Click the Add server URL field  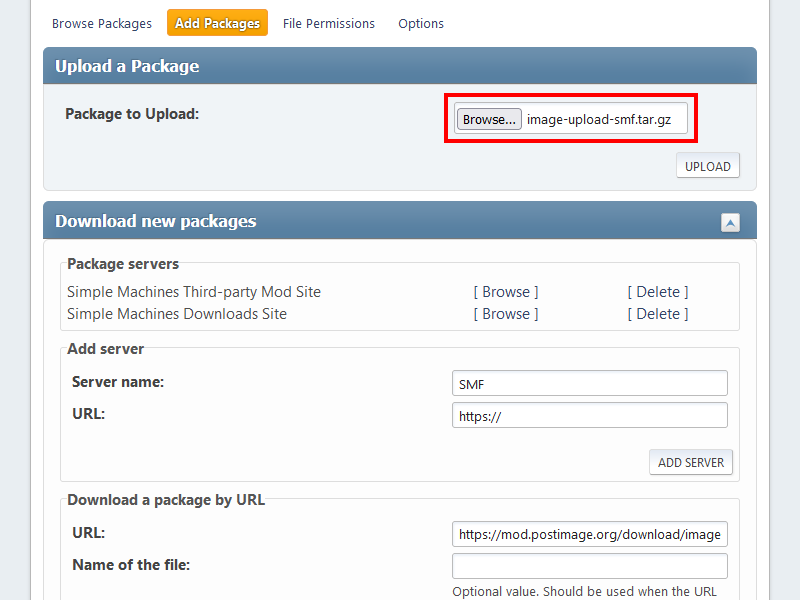[x=589, y=416]
